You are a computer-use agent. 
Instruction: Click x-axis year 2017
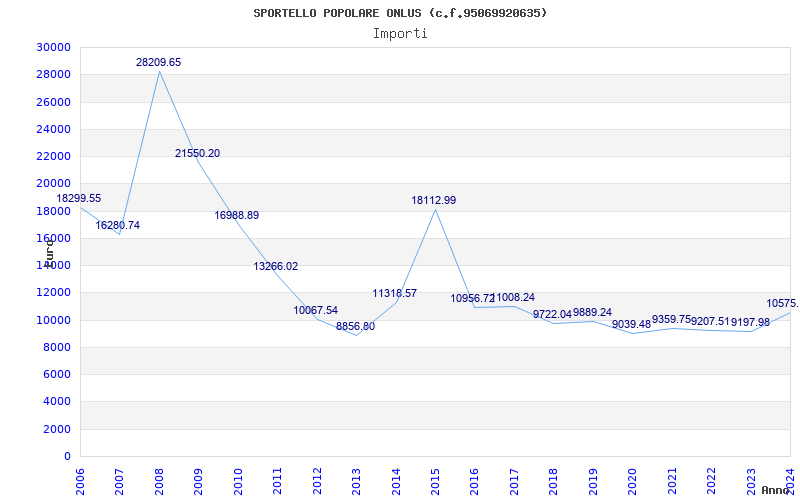[514, 481]
